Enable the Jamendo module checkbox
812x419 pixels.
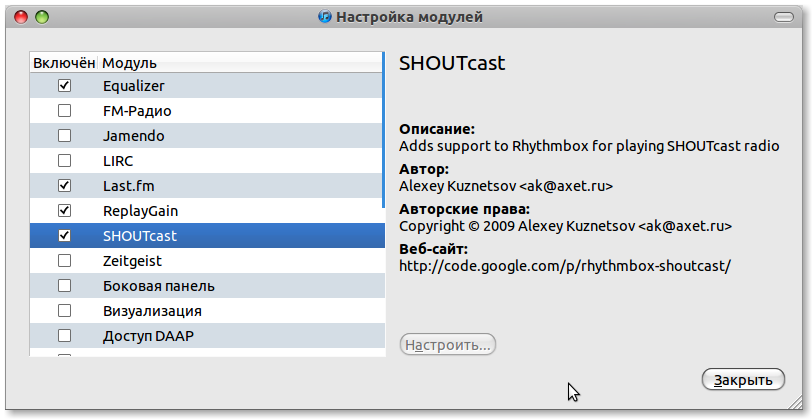coord(64,136)
